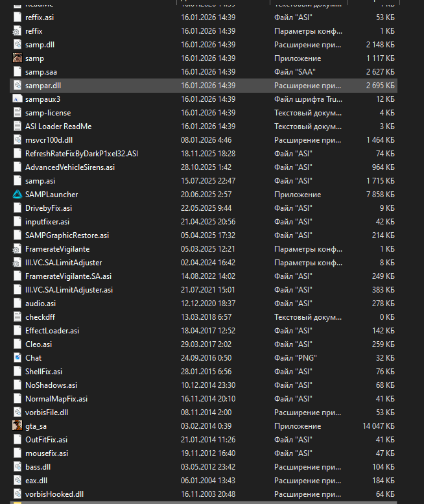Select the ASI Loader ReadMe document

(x=58, y=126)
